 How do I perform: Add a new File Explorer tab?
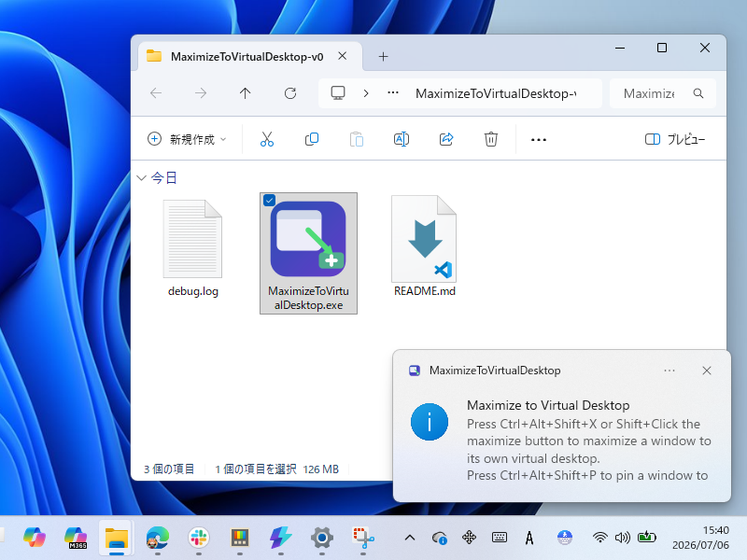pyautogui.click(x=383, y=57)
